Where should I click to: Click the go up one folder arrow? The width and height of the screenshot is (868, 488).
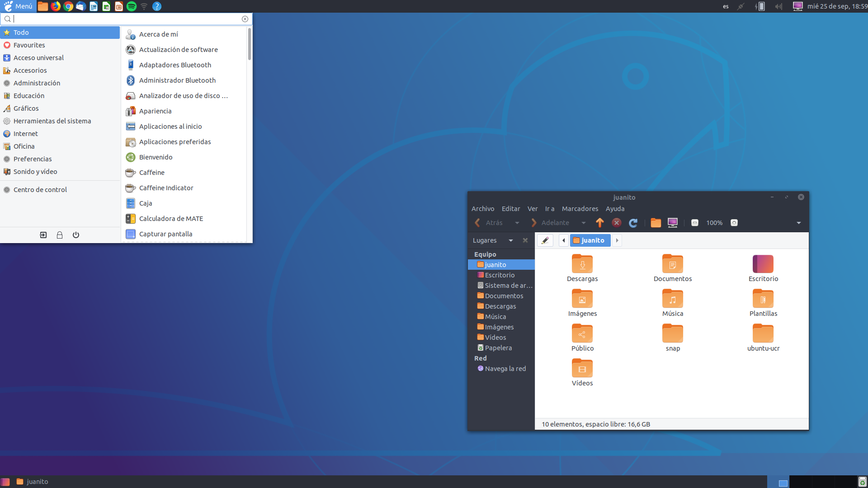click(x=599, y=223)
